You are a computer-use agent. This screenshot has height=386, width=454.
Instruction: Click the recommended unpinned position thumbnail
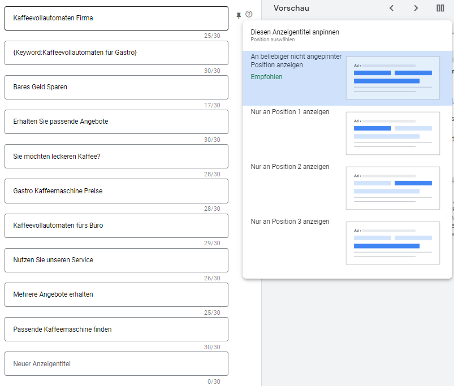click(393, 78)
